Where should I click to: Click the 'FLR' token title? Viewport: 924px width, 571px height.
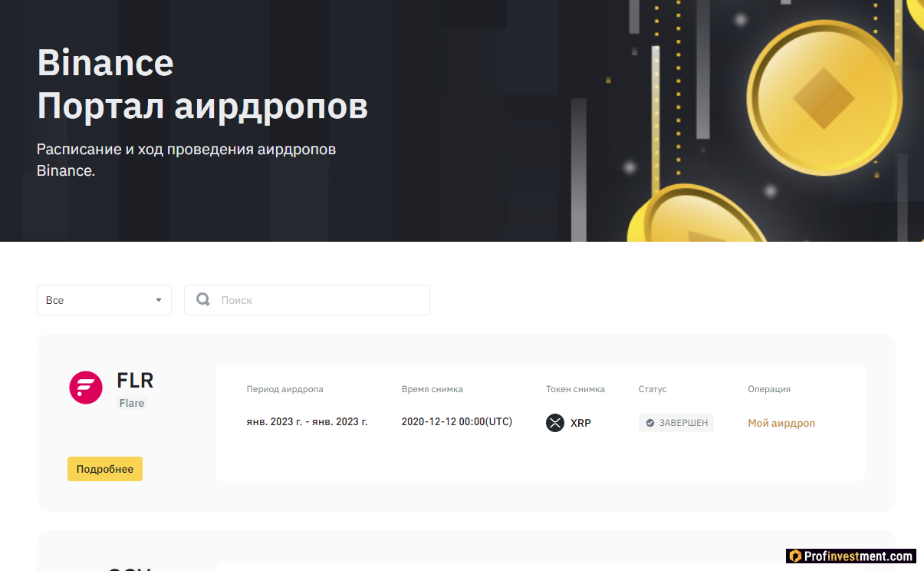[135, 380]
